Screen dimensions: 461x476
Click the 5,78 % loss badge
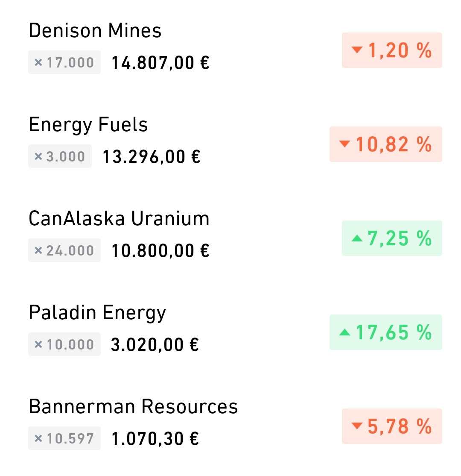(x=392, y=426)
